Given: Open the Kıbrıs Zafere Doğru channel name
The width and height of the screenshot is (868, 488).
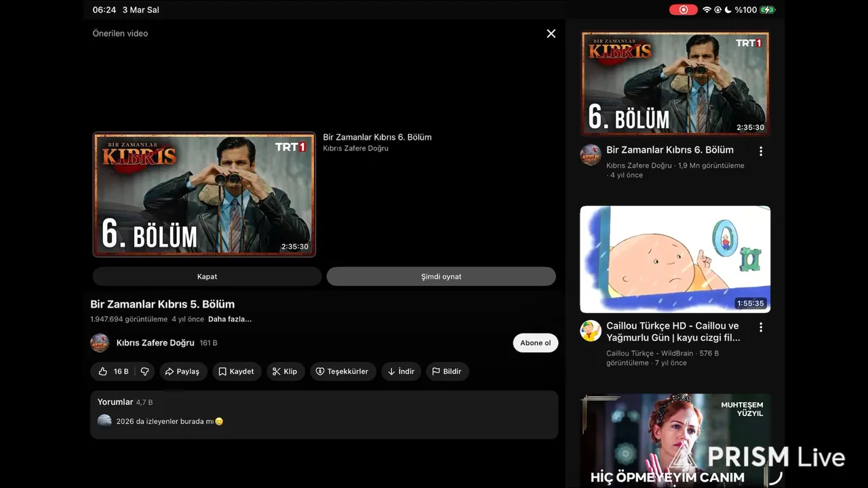Looking at the screenshot, I should (x=155, y=343).
